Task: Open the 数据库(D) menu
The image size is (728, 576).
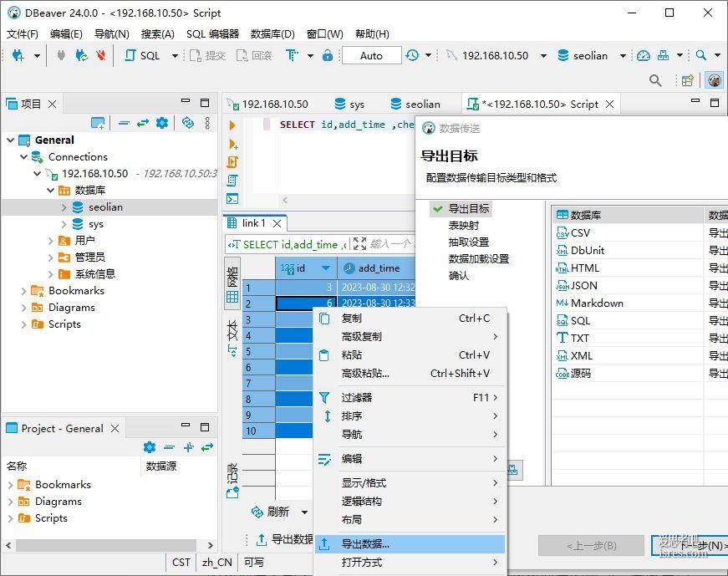Action: 272,34
